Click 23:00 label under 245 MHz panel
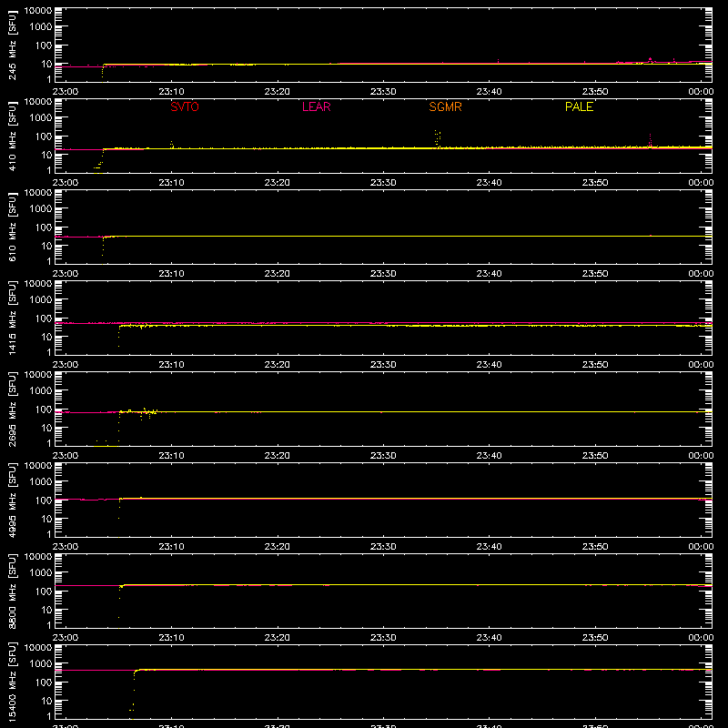Viewport: 728px width, 728px height. (65, 92)
